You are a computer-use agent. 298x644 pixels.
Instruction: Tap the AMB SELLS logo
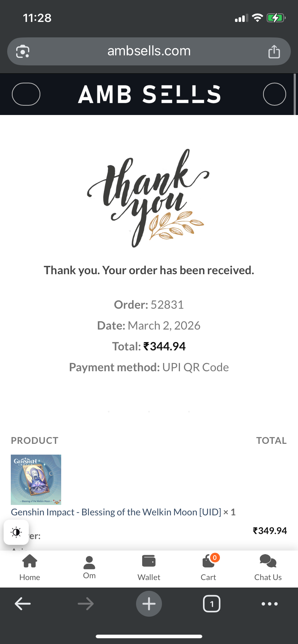(x=149, y=95)
